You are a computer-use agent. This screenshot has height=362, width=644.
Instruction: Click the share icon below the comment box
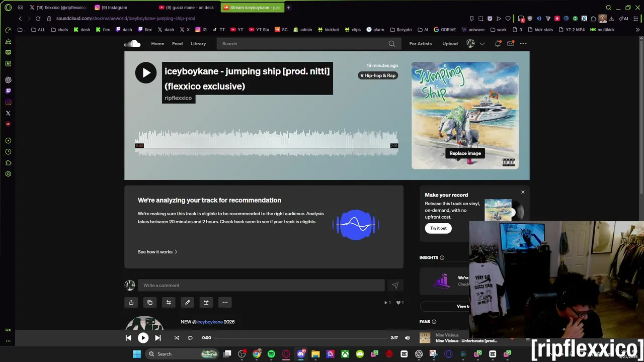131,303
